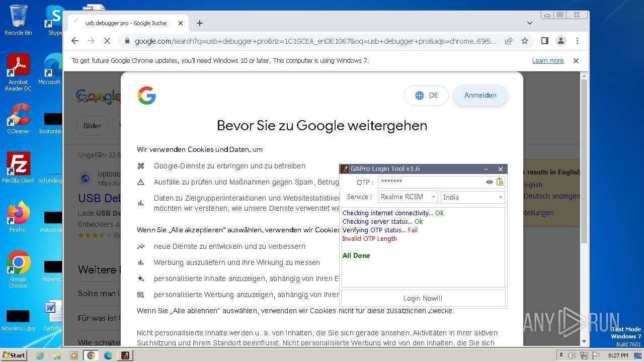Open a new Chrome tab
Screen dimensions: 644x362
click(x=200, y=23)
